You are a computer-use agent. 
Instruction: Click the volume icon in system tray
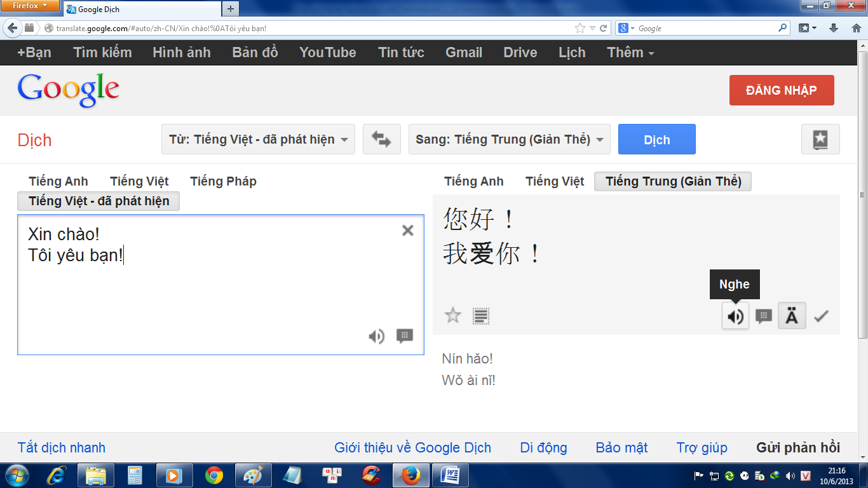(x=790, y=475)
